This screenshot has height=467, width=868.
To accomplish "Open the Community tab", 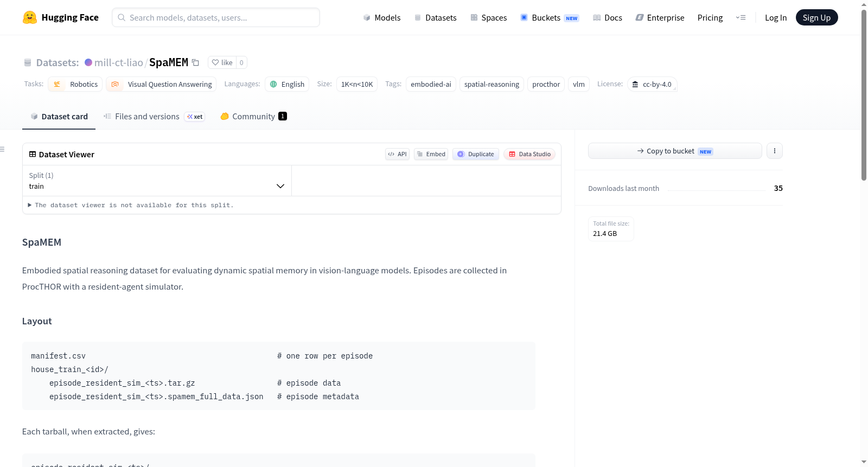I will point(253,116).
